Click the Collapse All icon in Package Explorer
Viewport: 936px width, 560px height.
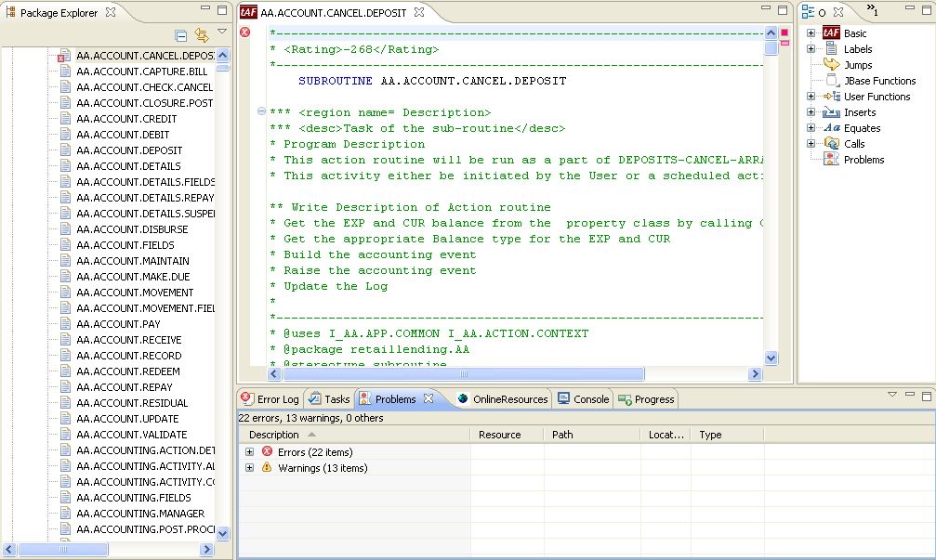[x=181, y=34]
